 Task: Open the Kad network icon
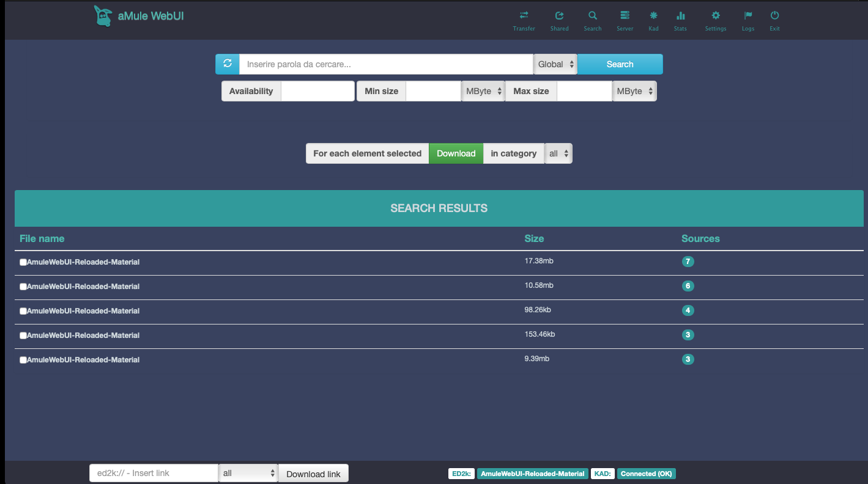pos(653,15)
